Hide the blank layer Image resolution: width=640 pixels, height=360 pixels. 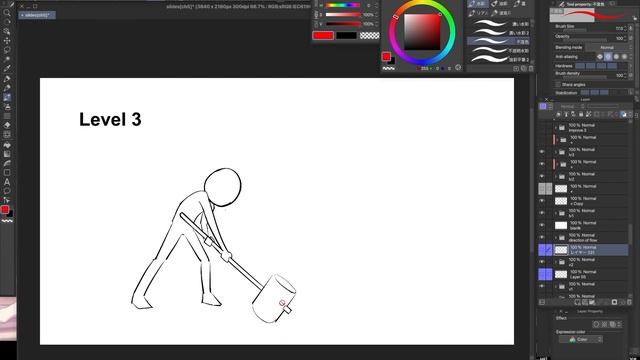[542, 225]
